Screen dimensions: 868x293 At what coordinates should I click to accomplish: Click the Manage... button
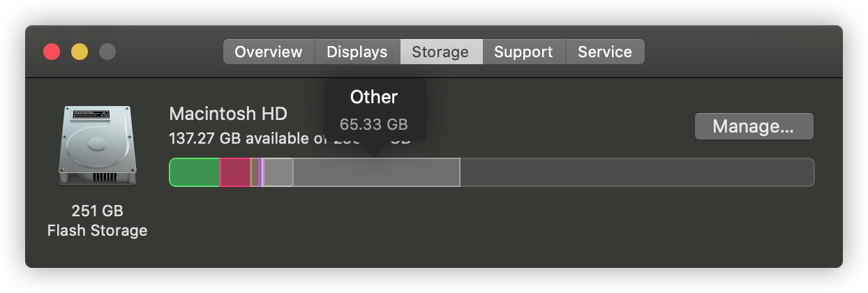click(754, 126)
